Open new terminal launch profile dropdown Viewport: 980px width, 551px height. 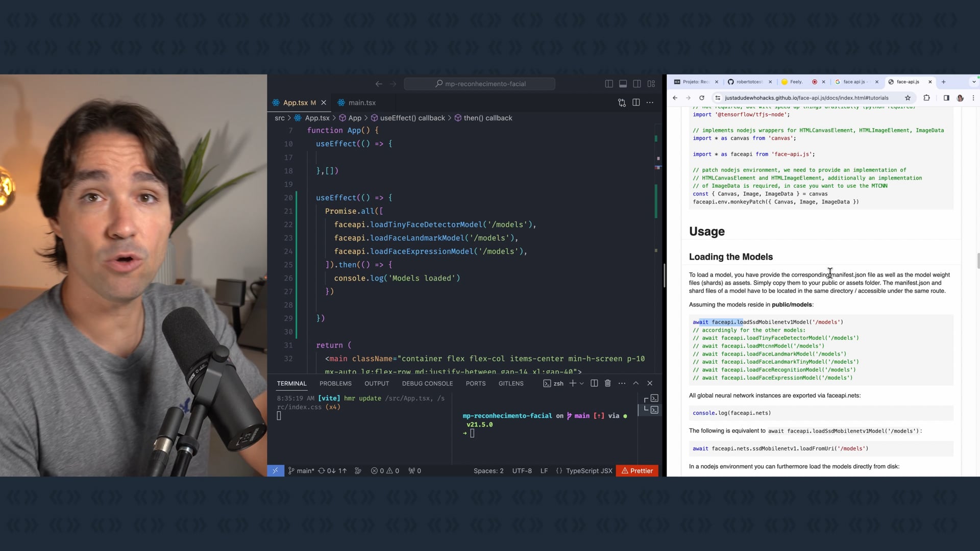click(x=581, y=383)
